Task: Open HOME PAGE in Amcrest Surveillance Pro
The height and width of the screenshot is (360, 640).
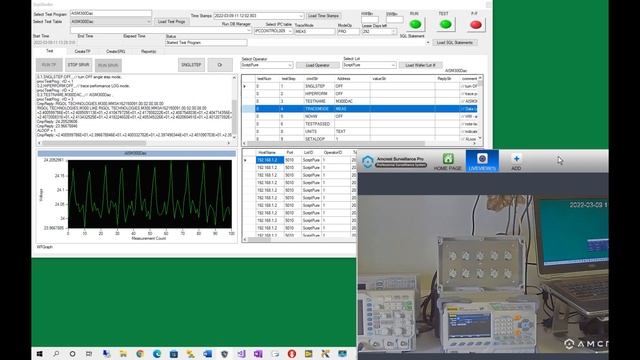Action: [447, 162]
